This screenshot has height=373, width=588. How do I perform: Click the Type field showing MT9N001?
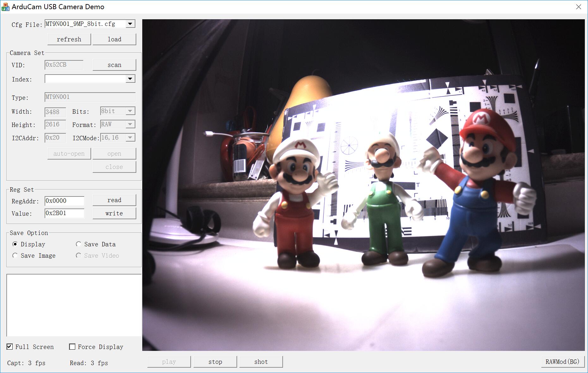point(90,97)
